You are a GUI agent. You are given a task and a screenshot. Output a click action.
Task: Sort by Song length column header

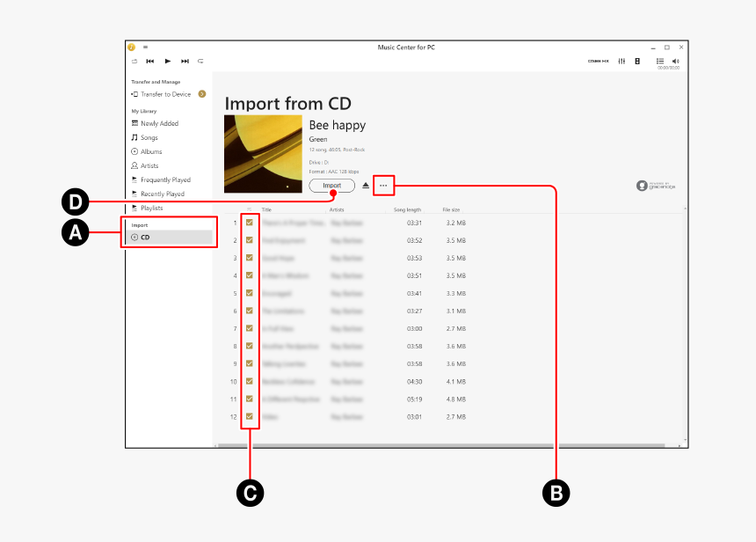(x=407, y=210)
